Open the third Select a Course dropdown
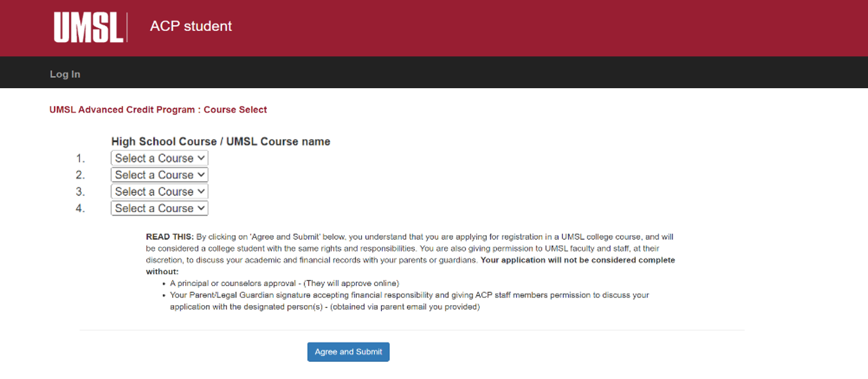 tap(159, 191)
